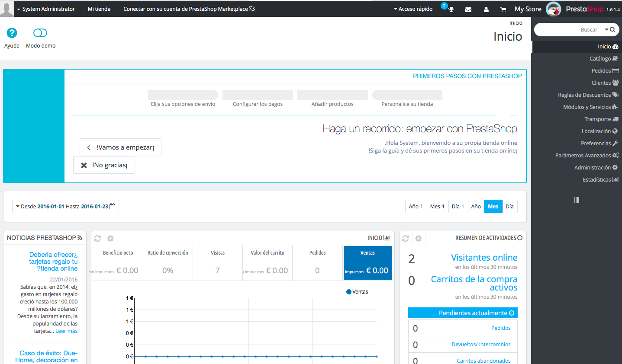Open pending Pedidos link

[501, 328]
